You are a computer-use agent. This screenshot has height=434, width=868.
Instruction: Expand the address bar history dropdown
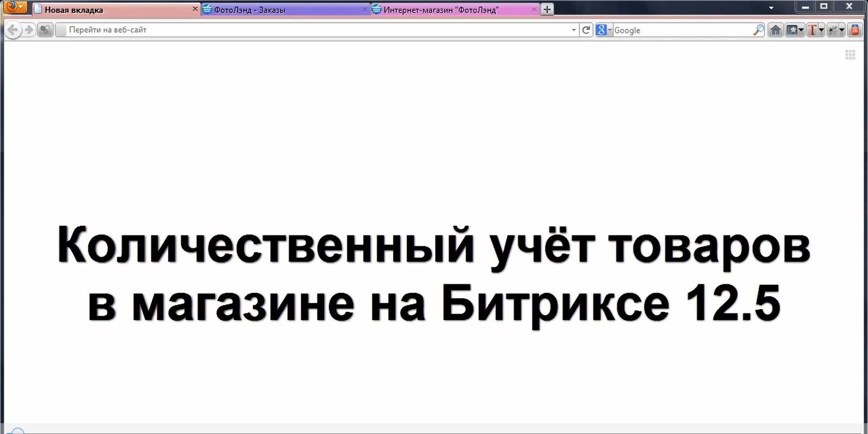(x=574, y=30)
